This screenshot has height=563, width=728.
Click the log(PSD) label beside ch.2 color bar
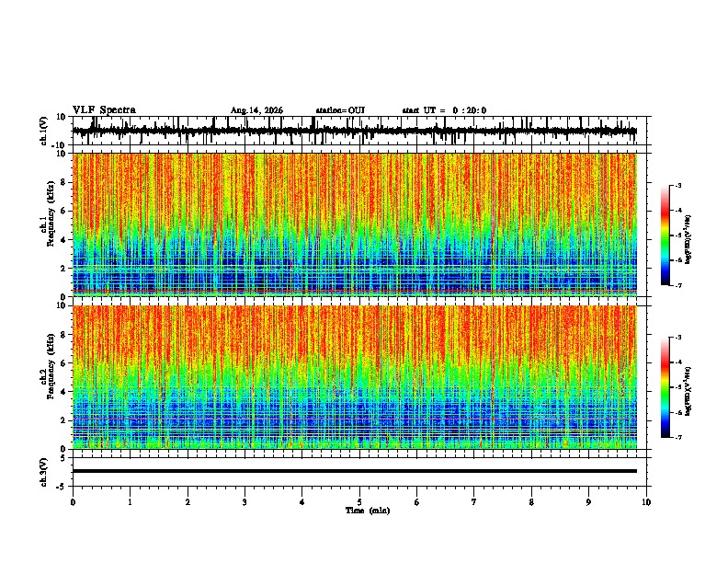[688, 391]
